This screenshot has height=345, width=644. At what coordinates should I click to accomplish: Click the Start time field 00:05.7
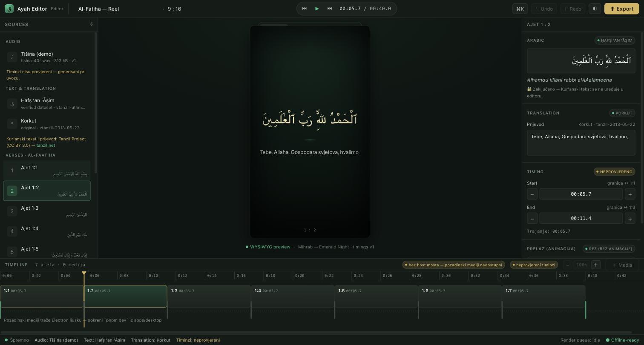581,194
